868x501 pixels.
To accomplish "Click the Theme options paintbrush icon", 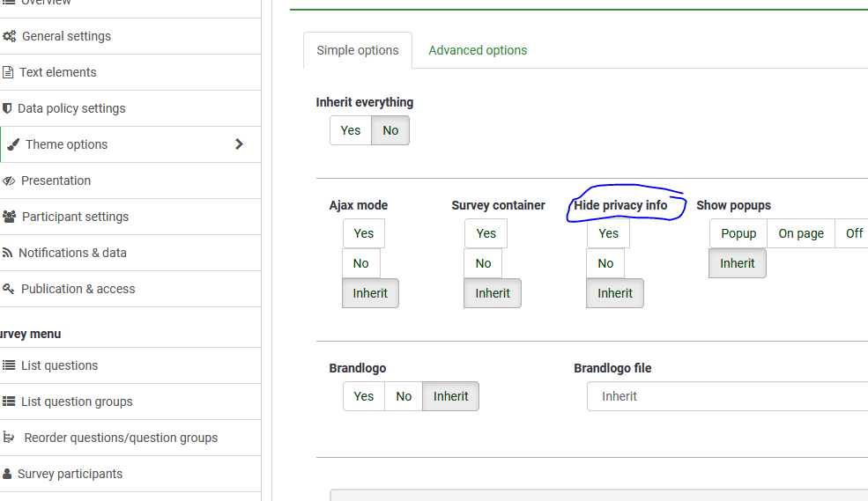I will 13,144.
